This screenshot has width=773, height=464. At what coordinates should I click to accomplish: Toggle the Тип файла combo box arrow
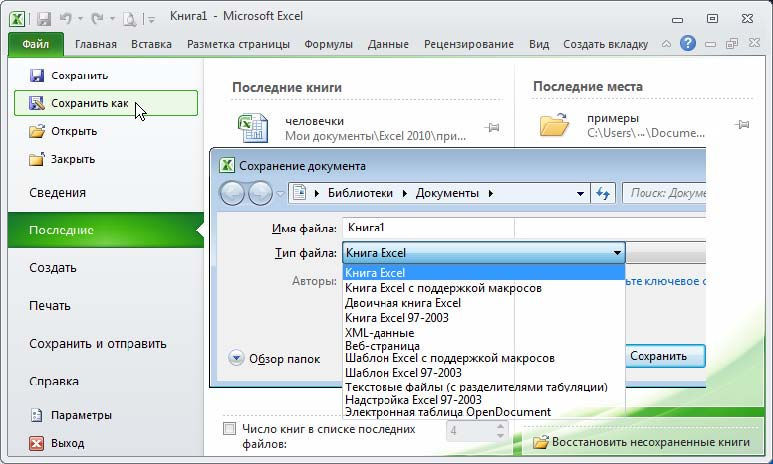617,253
